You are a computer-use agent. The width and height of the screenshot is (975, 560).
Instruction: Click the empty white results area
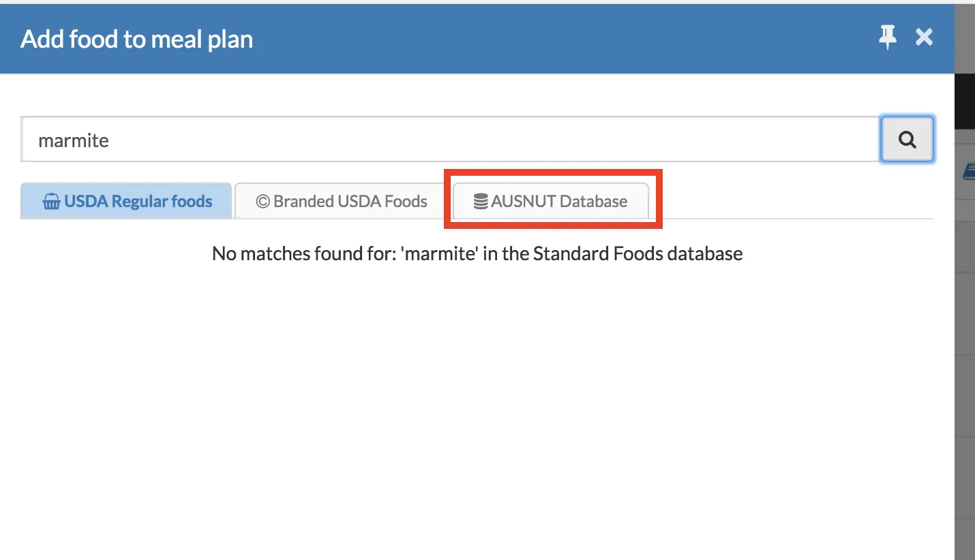[477, 409]
